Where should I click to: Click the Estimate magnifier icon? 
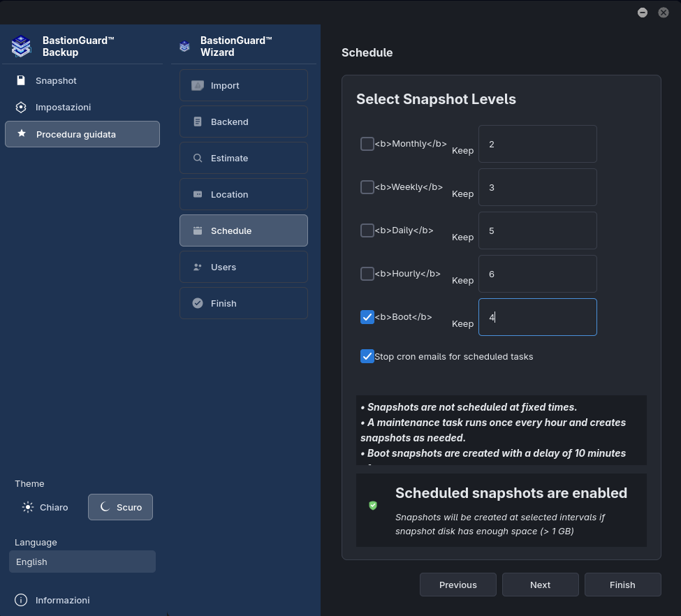click(198, 158)
